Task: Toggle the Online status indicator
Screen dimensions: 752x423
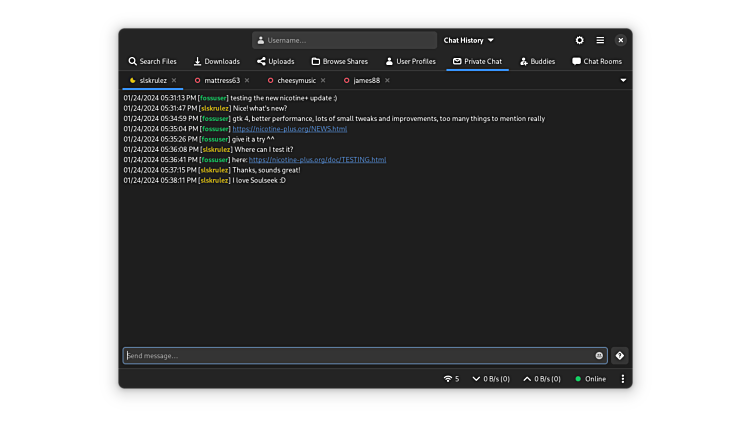Action: tap(590, 379)
